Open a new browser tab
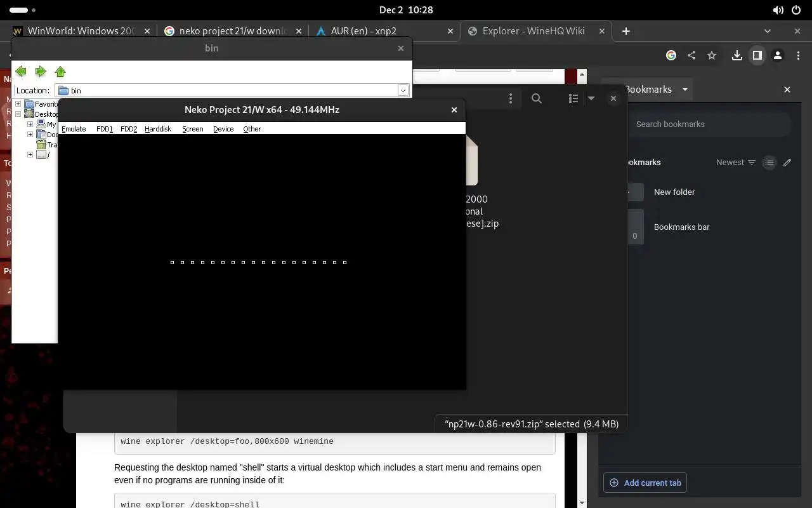 (x=626, y=31)
